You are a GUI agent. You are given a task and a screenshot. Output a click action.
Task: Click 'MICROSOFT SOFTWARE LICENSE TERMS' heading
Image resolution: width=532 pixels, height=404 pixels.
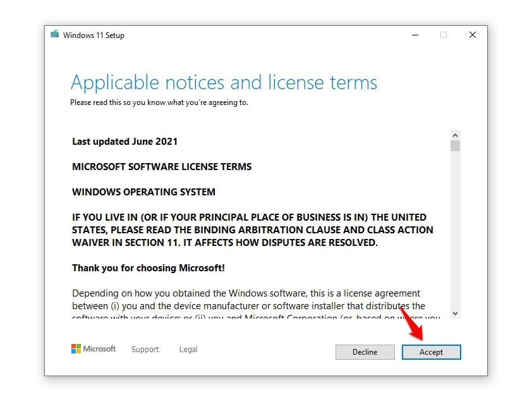[x=162, y=167]
